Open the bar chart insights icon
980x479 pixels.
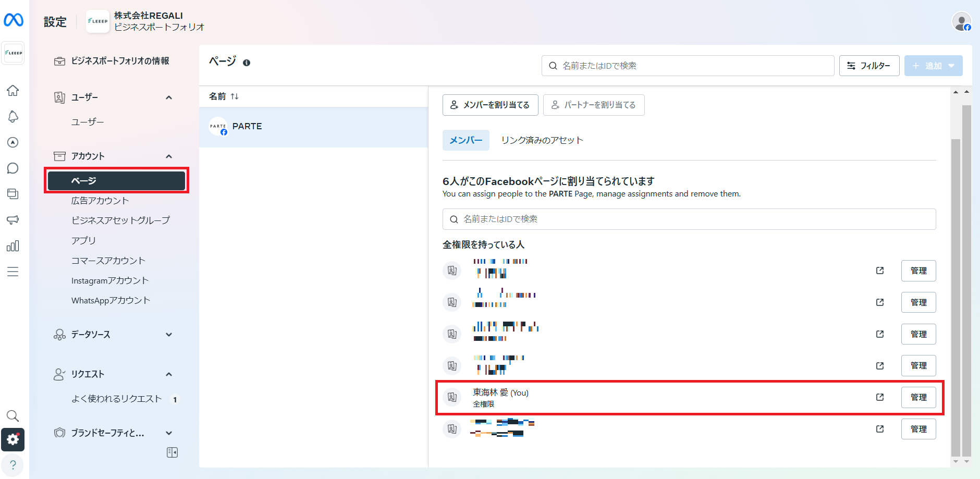click(13, 245)
